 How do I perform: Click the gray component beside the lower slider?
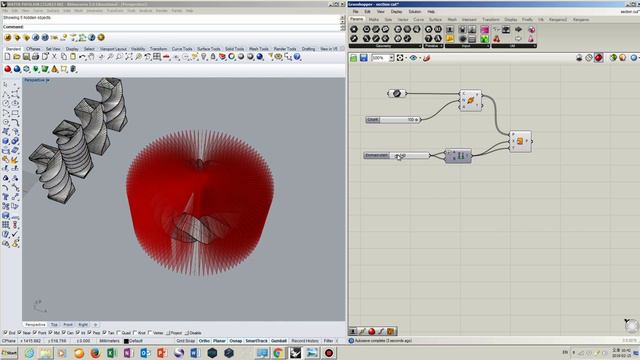click(458, 156)
